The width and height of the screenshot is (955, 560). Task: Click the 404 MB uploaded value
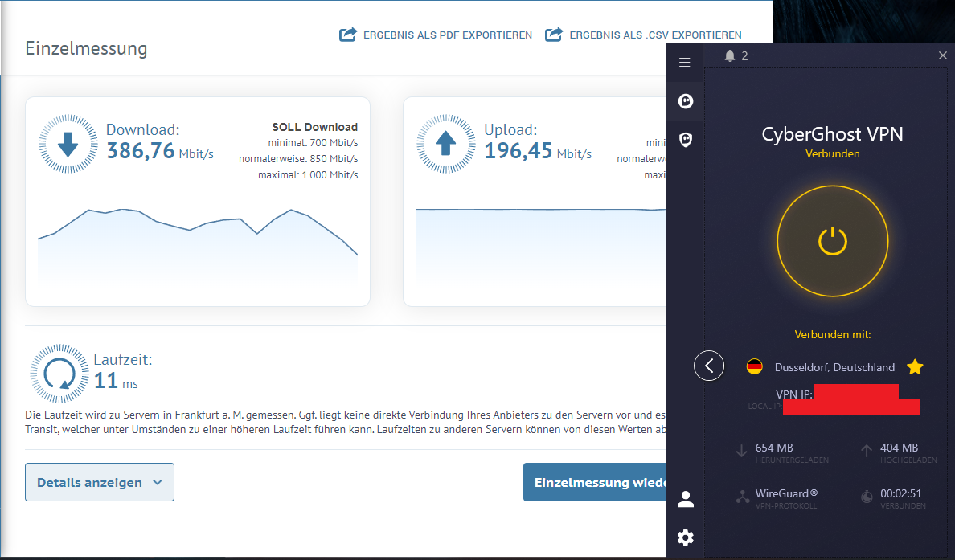point(899,448)
